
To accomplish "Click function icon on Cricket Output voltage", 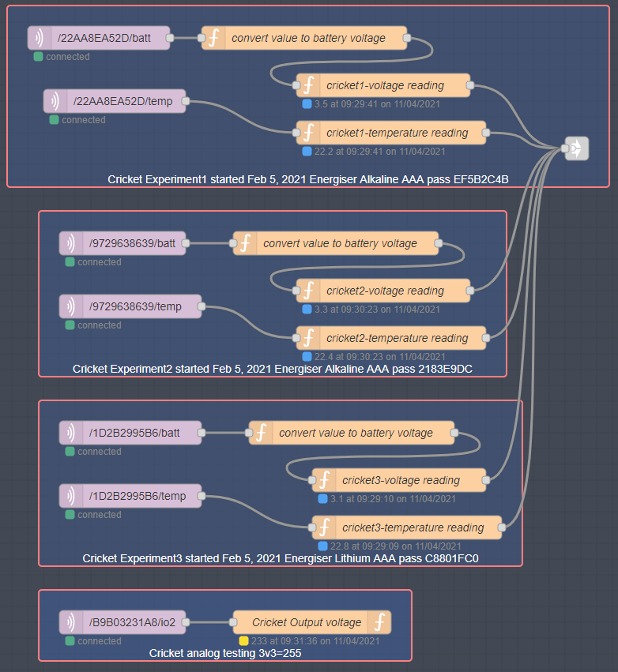I will click(379, 622).
